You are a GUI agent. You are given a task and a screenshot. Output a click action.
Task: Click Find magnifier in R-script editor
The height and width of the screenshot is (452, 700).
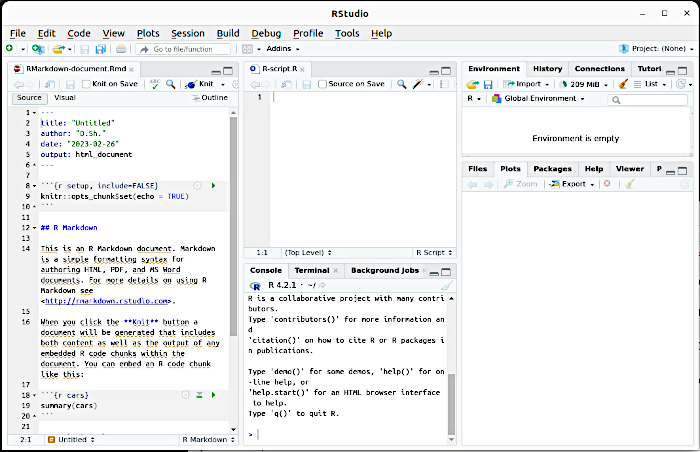(x=402, y=84)
